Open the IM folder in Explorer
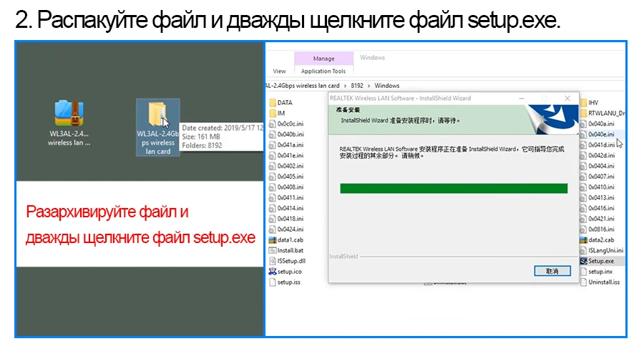 click(x=277, y=113)
